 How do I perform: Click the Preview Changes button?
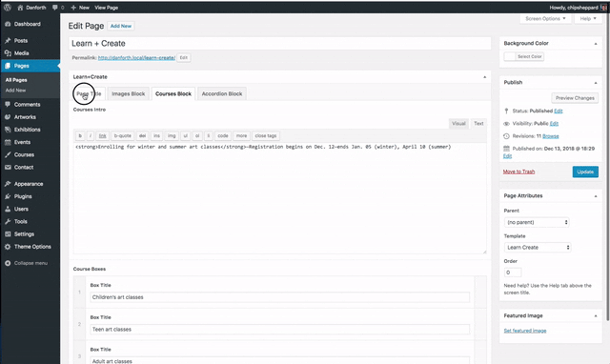tap(575, 98)
